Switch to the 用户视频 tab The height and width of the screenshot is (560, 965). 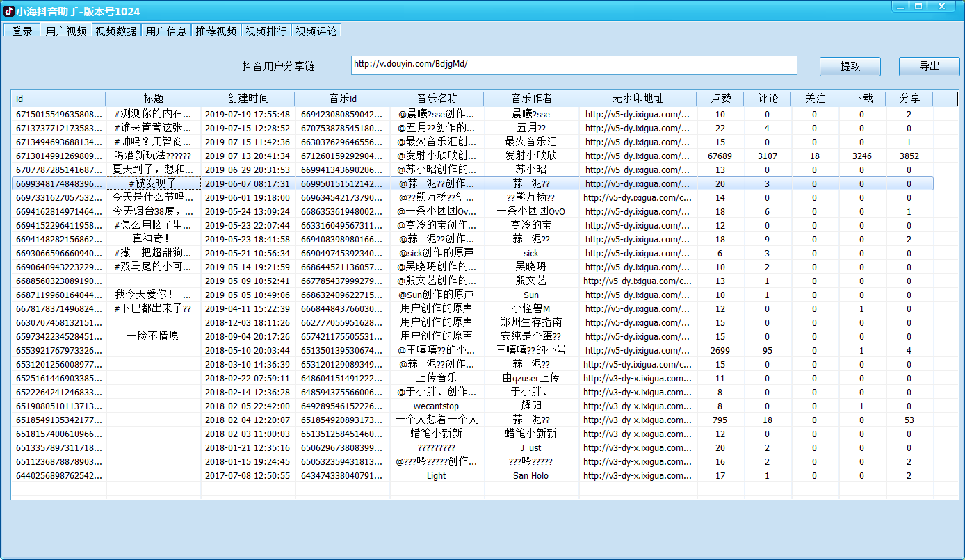(66, 31)
